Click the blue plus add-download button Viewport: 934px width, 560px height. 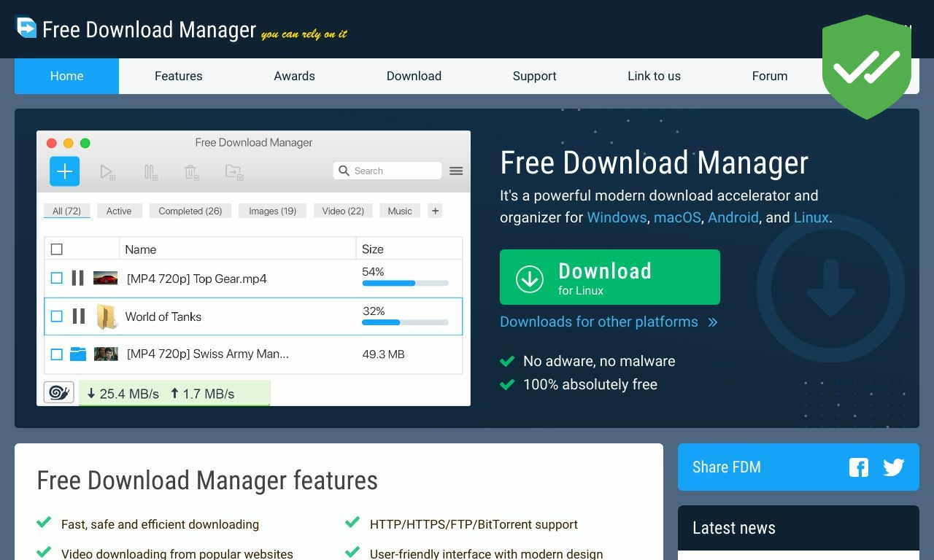point(64,171)
